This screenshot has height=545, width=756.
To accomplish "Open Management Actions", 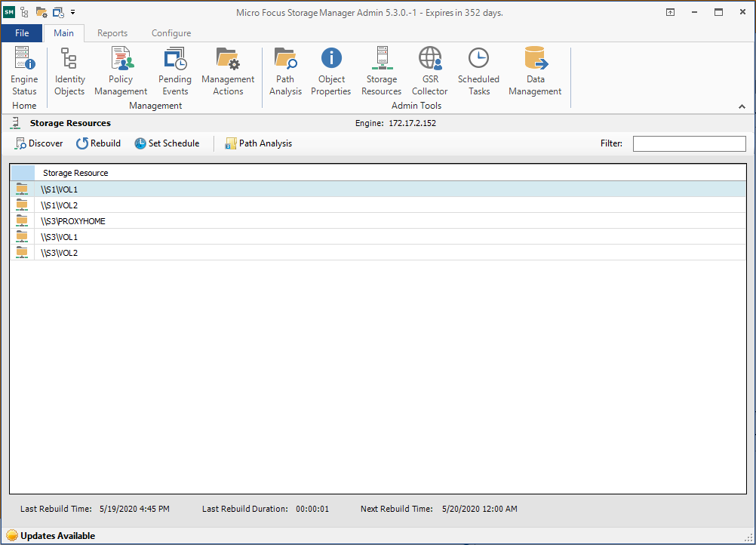I will pyautogui.click(x=228, y=71).
